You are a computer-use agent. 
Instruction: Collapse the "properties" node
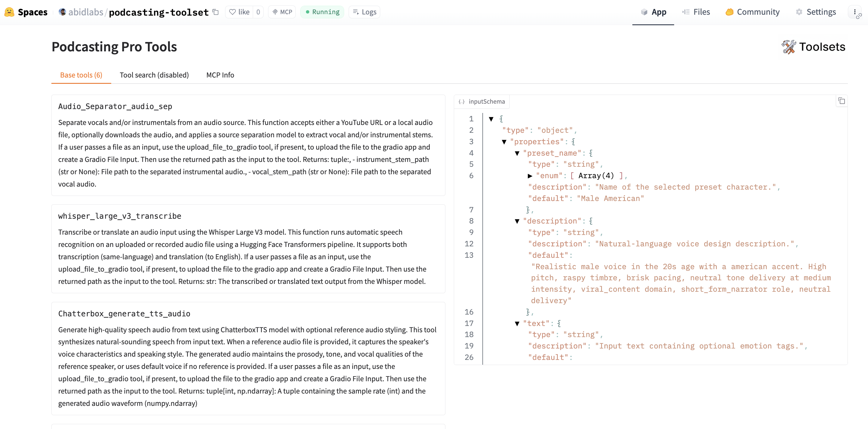[504, 142]
